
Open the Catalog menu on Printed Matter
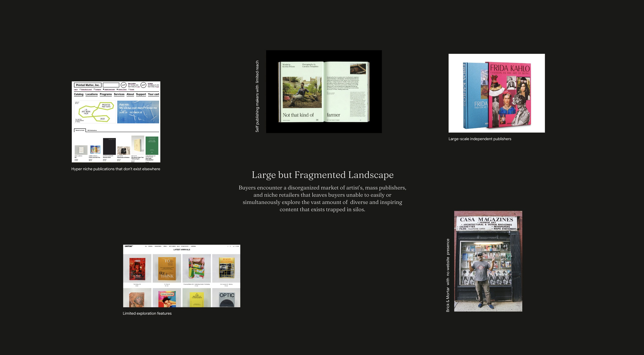pyautogui.click(x=78, y=94)
